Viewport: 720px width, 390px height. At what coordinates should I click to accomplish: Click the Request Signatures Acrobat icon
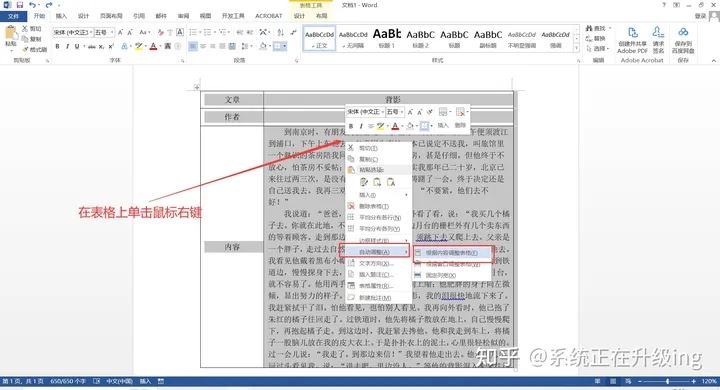coord(658,40)
